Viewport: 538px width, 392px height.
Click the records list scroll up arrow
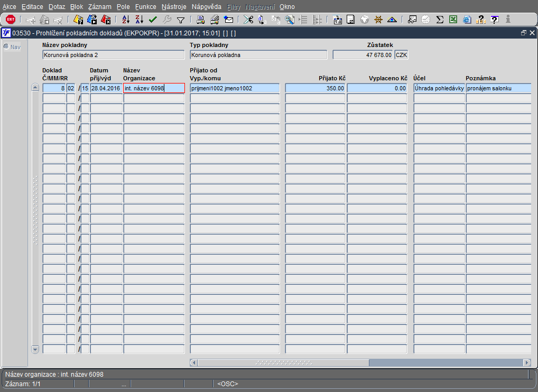point(35,88)
